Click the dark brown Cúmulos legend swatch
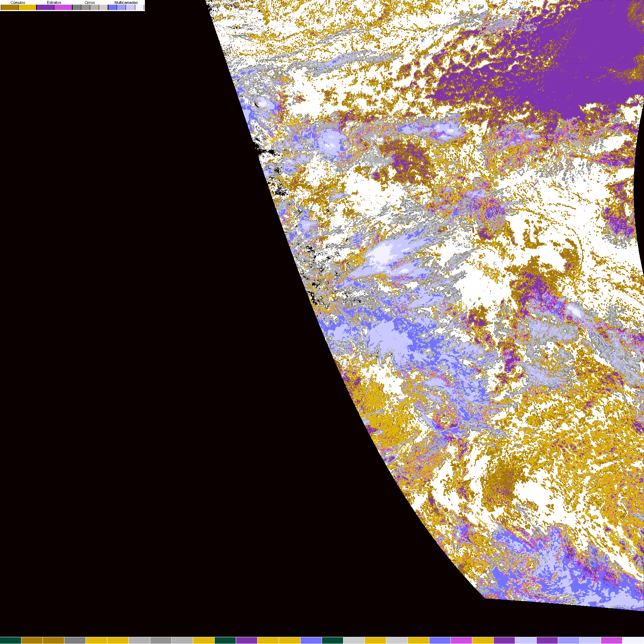The height and width of the screenshot is (644, 644). (x=10, y=7)
